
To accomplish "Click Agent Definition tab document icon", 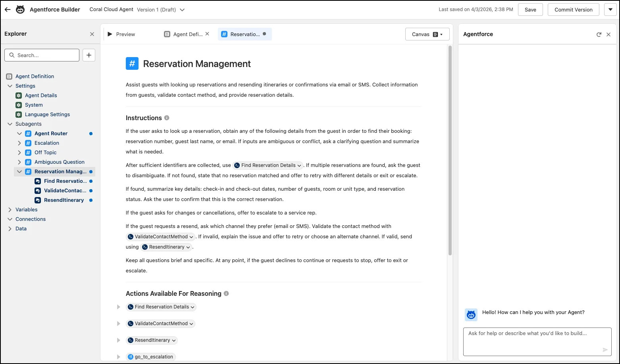I will 167,34.
